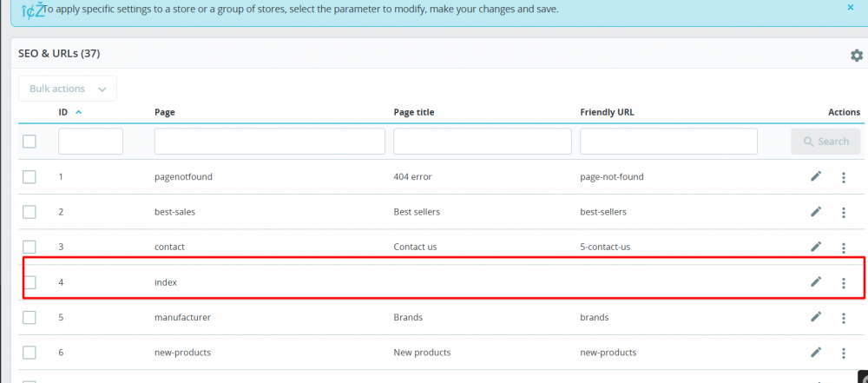Screen dimensions: 868x383
Task: Click the 'brands' friendly URL
Action: 595,318
